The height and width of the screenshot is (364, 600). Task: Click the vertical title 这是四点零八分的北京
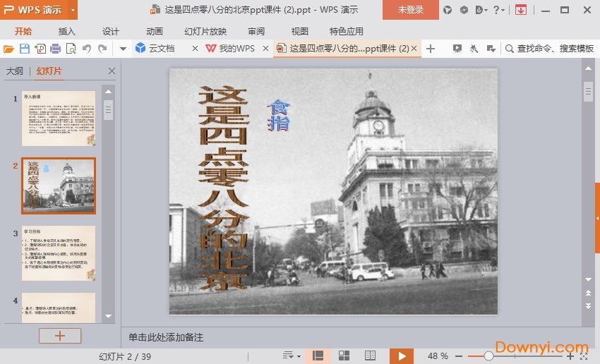[224, 188]
